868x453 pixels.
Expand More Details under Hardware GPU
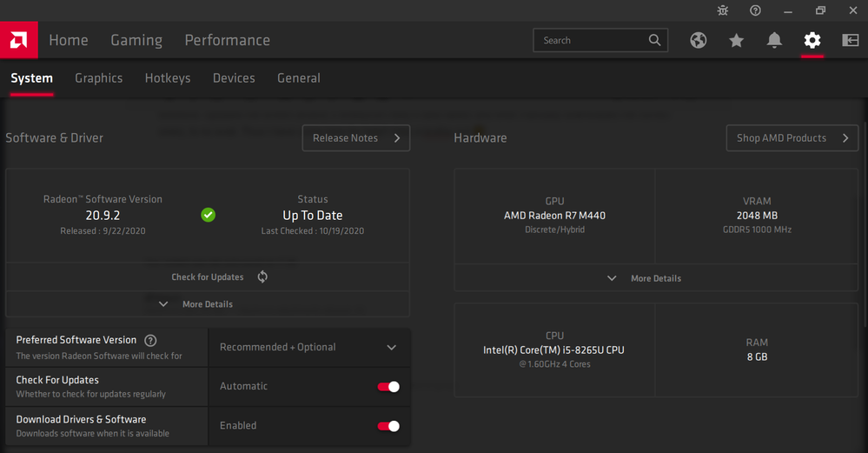click(x=656, y=278)
